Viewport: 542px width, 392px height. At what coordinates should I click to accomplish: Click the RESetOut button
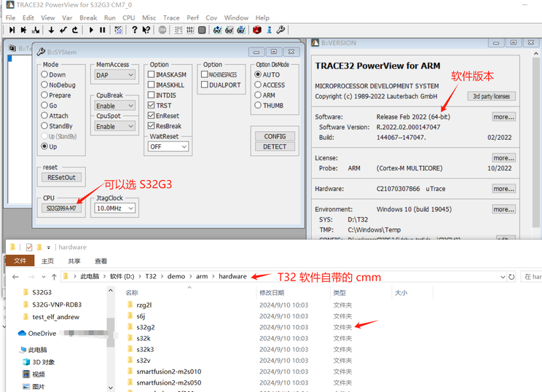point(61,177)
